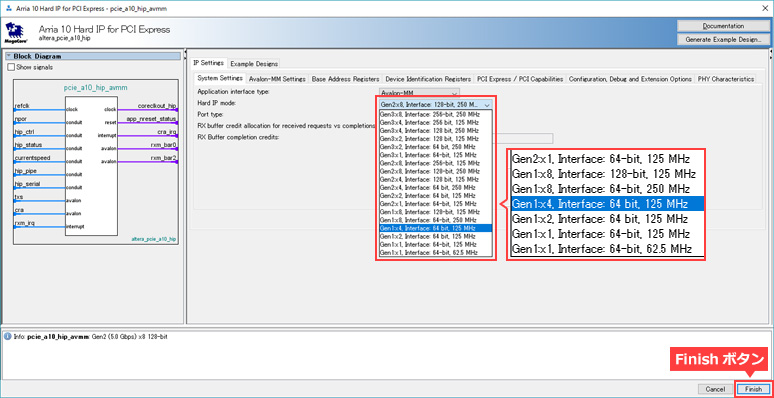The image size is (774, 398).
Task: Click the info icon in message panel
Action: pyautogui.click(x=7, y=336)
